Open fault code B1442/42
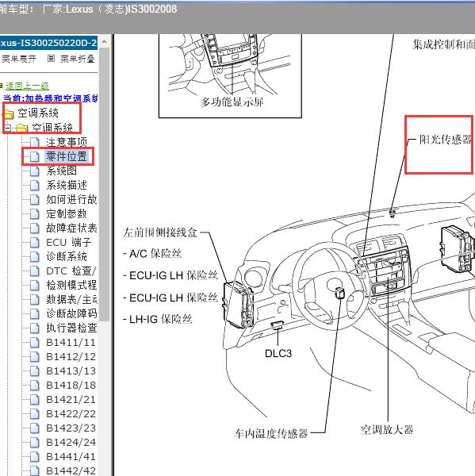 pos(71,470)
